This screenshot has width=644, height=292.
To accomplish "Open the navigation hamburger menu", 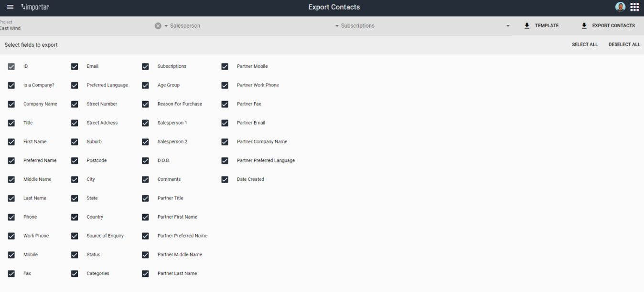I will click(10, 7).
